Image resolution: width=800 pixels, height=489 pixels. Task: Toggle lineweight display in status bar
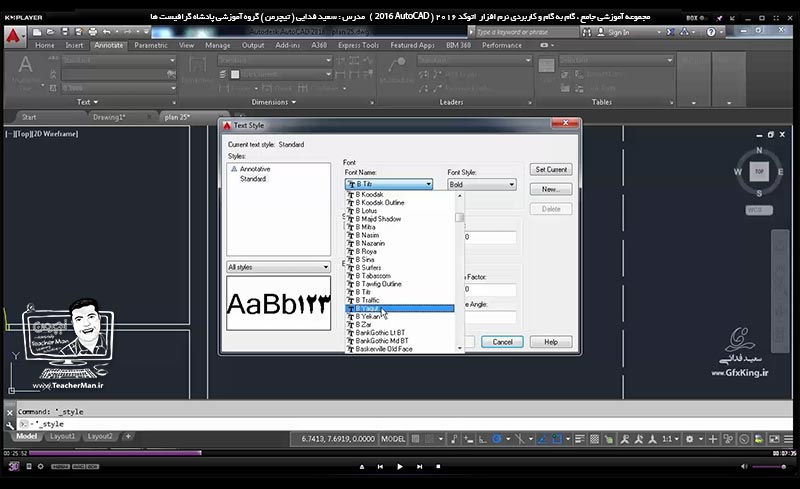(x=580, y=438)
